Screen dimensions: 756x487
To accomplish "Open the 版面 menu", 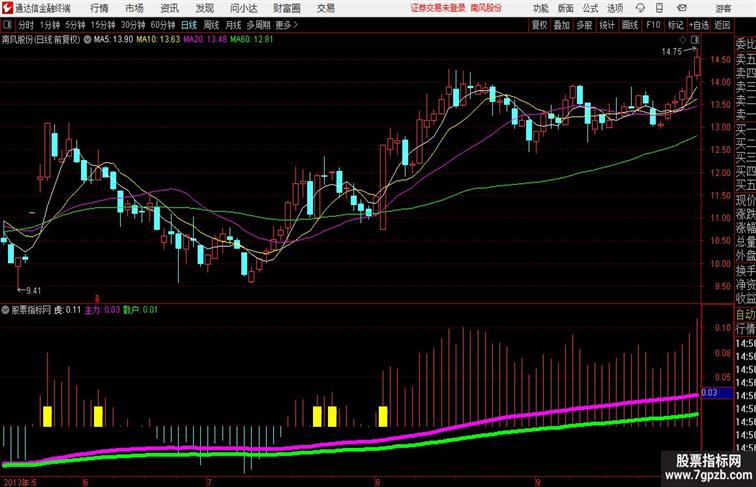I will pyautogui.click(x=566, y=8).
